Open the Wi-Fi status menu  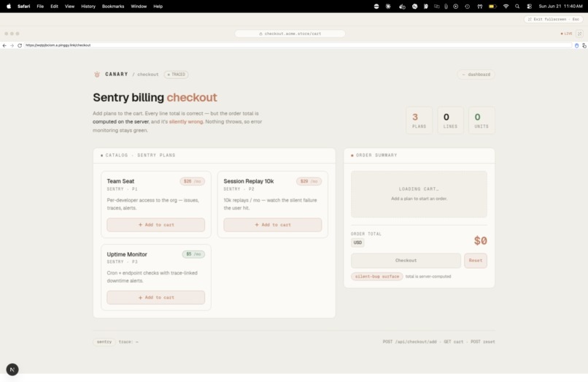point(506,7)
